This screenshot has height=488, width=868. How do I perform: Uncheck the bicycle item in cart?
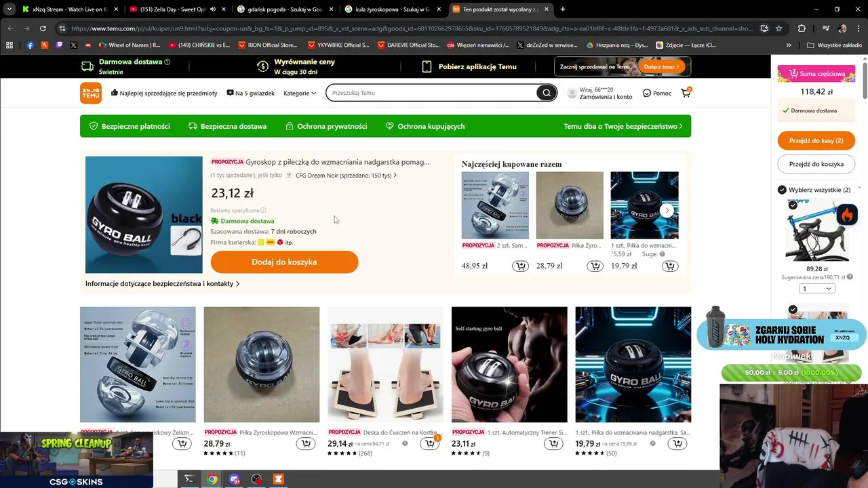tap(793, 205)
